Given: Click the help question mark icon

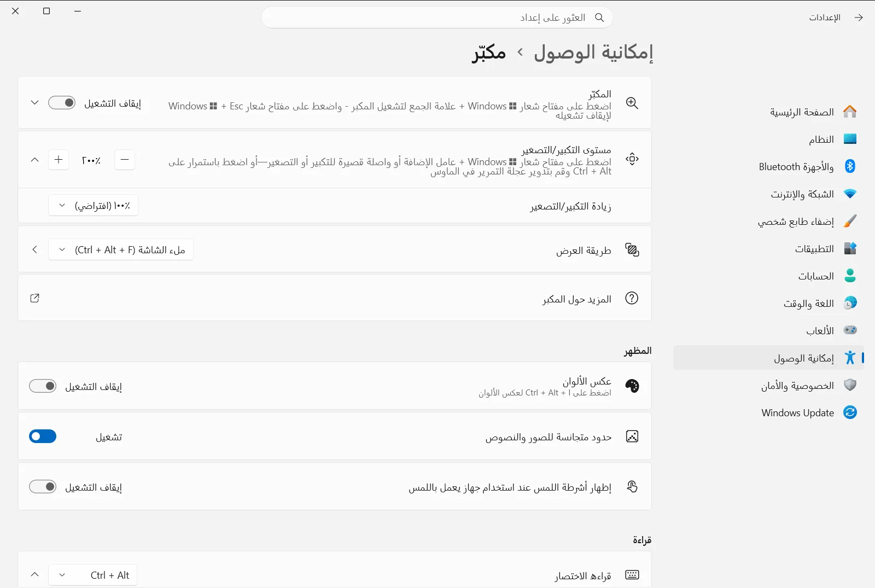Looking at the screenshot, I should 632,298.
